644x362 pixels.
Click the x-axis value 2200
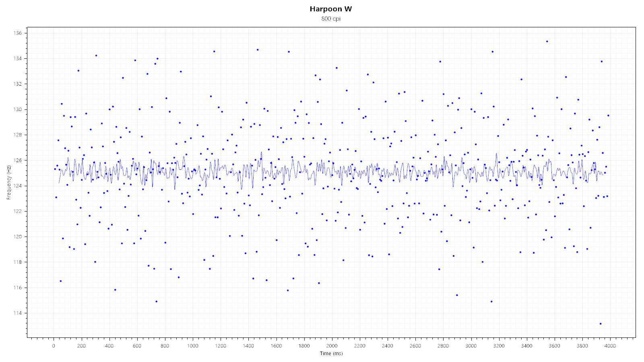(x=359, y=346)
